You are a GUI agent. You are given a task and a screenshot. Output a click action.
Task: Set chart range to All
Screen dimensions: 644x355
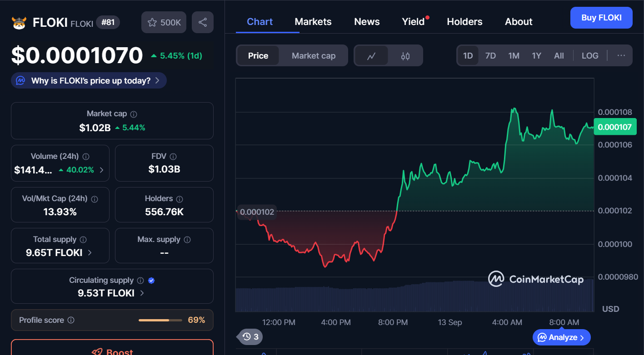click(x=559, y=56)
